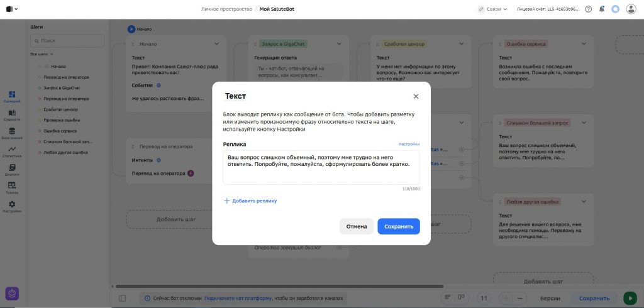Collapse the Сработал цензор card chevron
The width and height of the screenshot is (644, 308).
(461, 44)
